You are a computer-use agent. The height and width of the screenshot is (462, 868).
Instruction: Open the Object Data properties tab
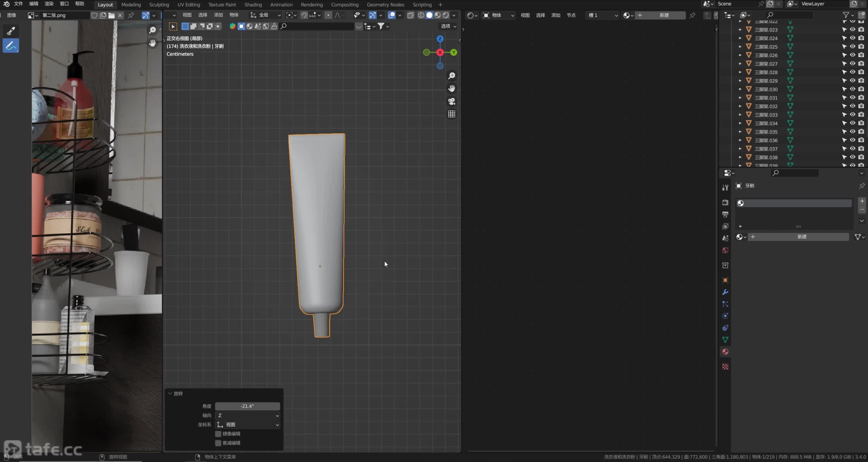(725, 340)
